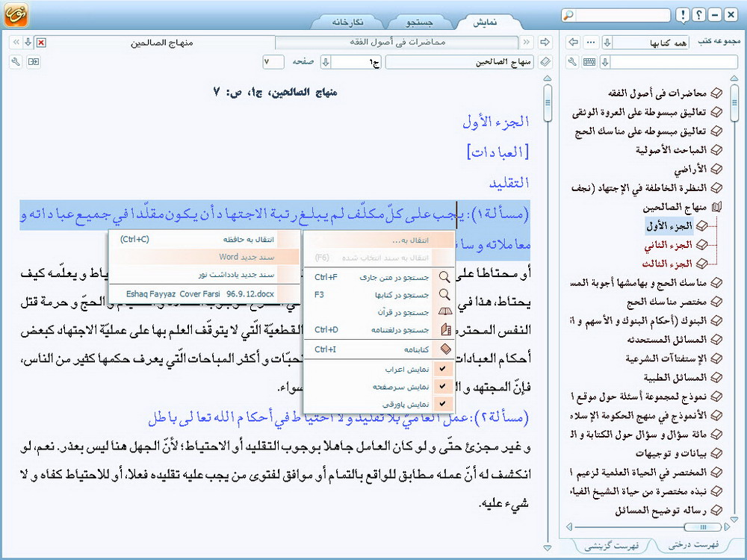Click the top search input field
747x560 pixels.
tap(623, 15)
